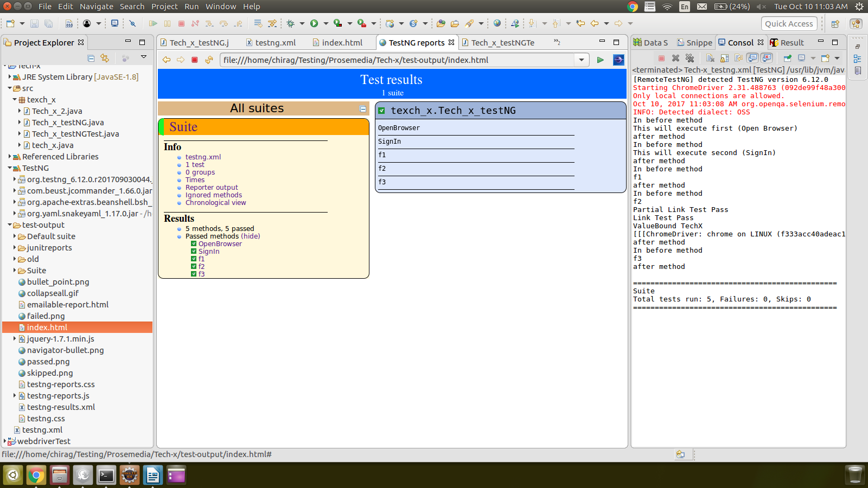Click the Reporter output link
868x488 pixels.
coord(212,188)
